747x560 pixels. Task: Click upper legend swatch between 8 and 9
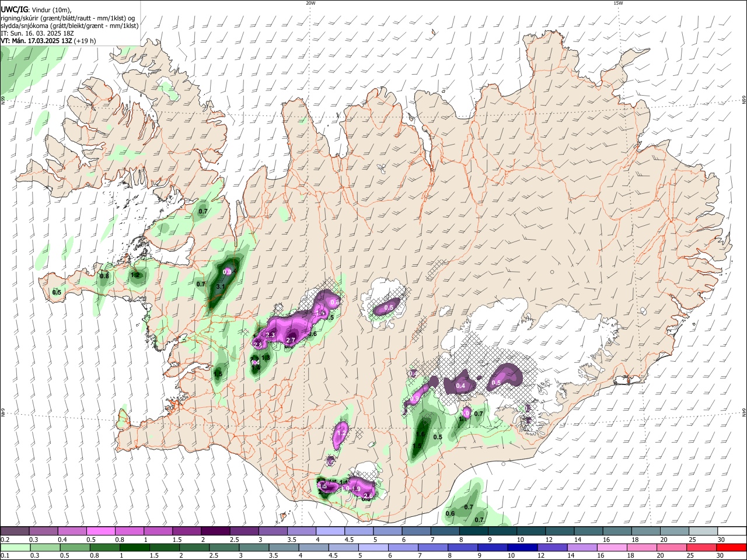point(473,531)
